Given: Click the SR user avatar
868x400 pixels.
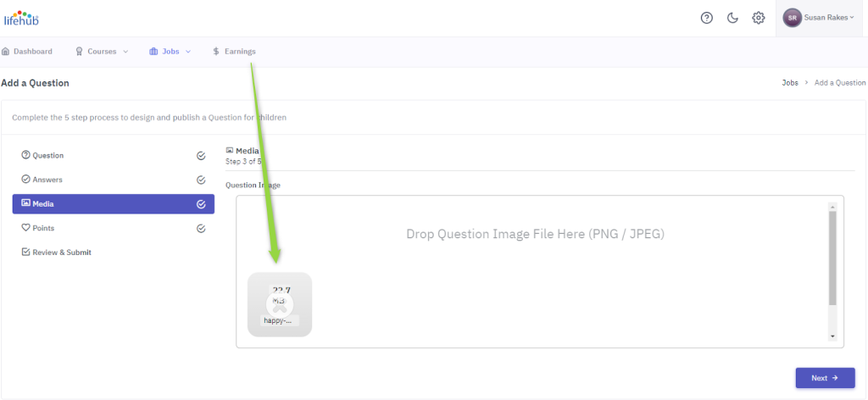Looking at the screenshot, I should point(792,18).
